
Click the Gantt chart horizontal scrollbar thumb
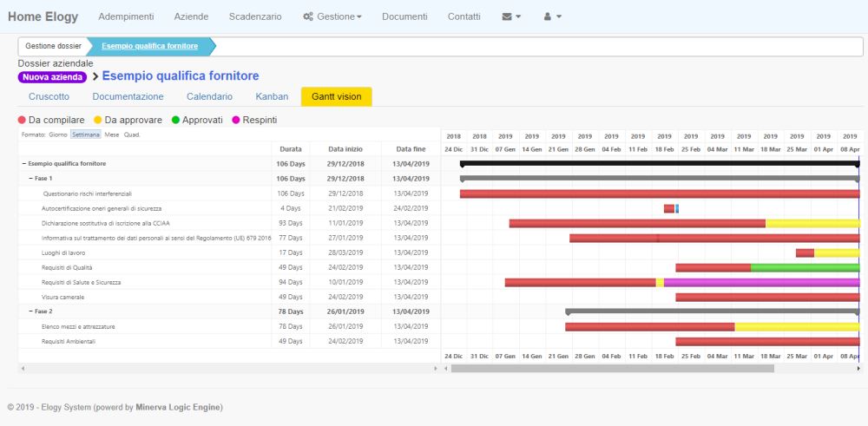click(x=612, y=369)
